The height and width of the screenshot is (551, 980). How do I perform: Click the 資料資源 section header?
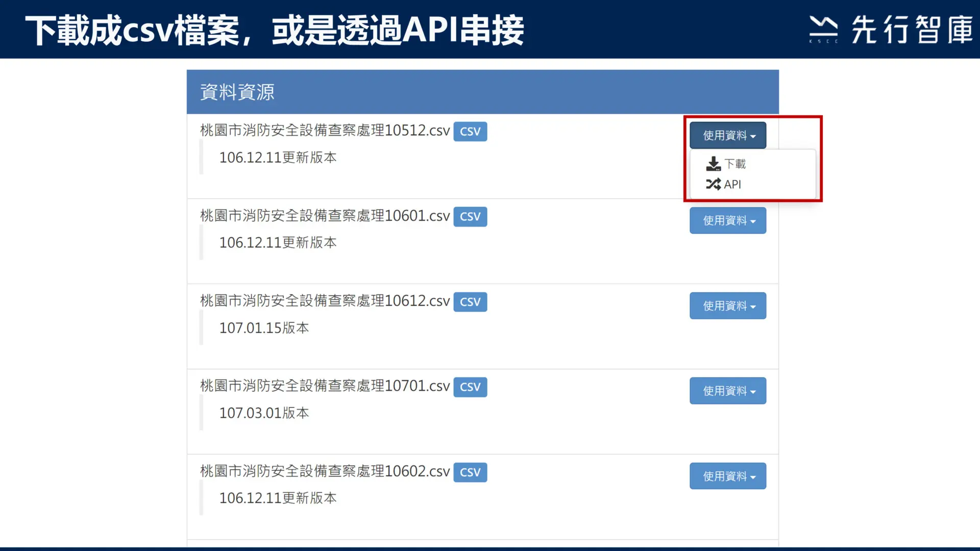482,92
